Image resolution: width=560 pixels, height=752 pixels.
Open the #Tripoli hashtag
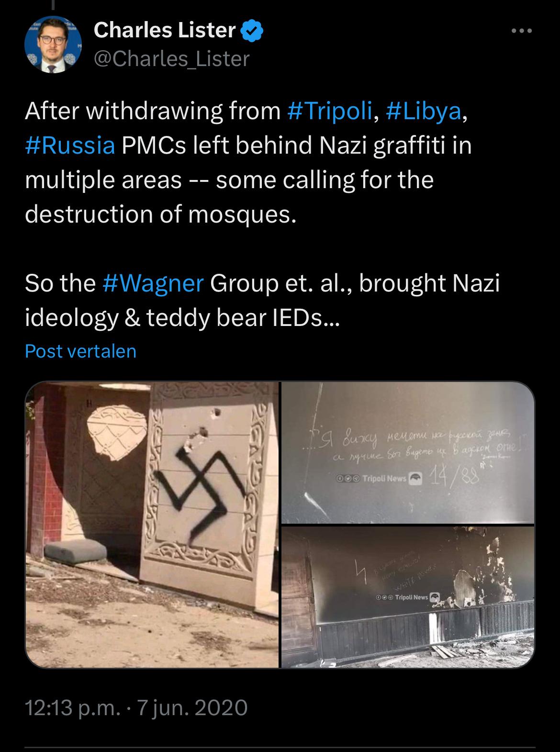click(330, 111)
